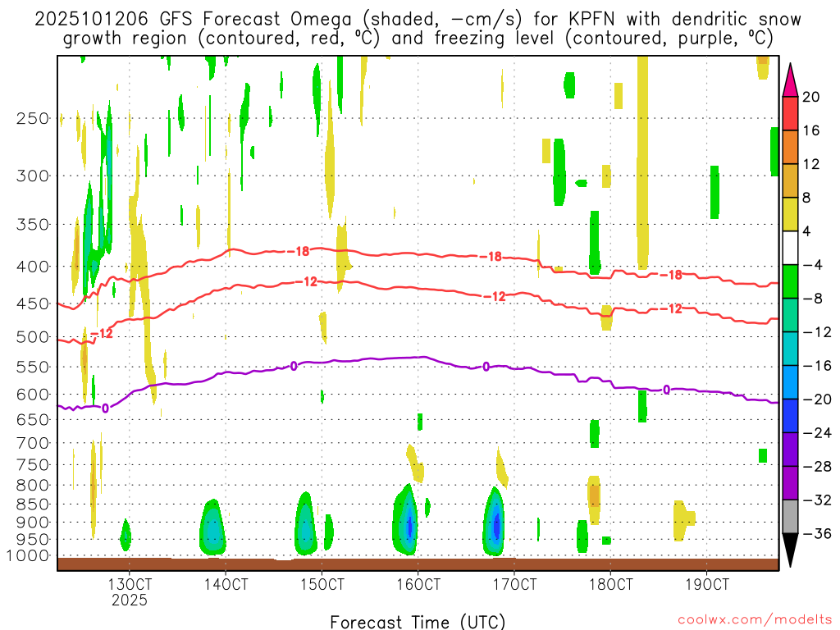The image size is (840, 630).
Task: Click the 150CT time axis label
Action: 322,584
